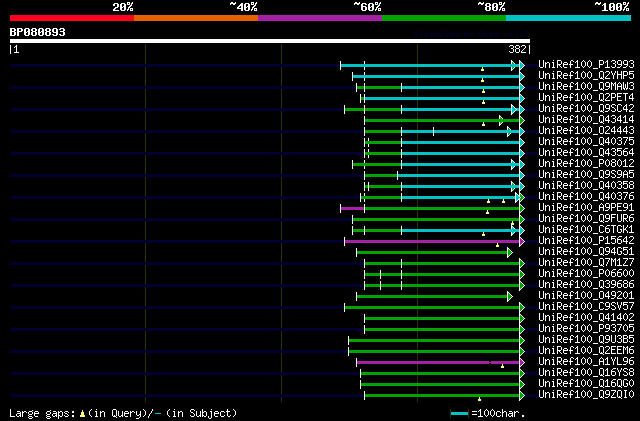This screenshot has width=640, height=421.
Task: Select the UniRef100_Q9U3B5 label
Action: [x=586, y=340]
